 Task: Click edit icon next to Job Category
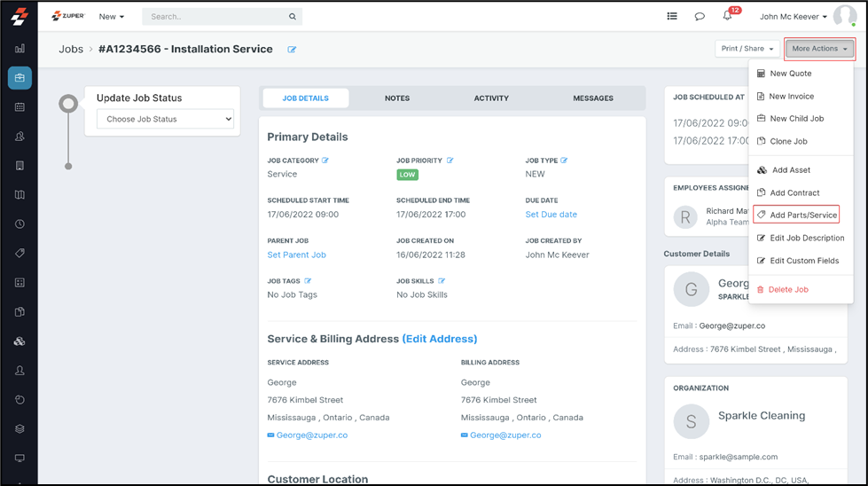(325, 161)
